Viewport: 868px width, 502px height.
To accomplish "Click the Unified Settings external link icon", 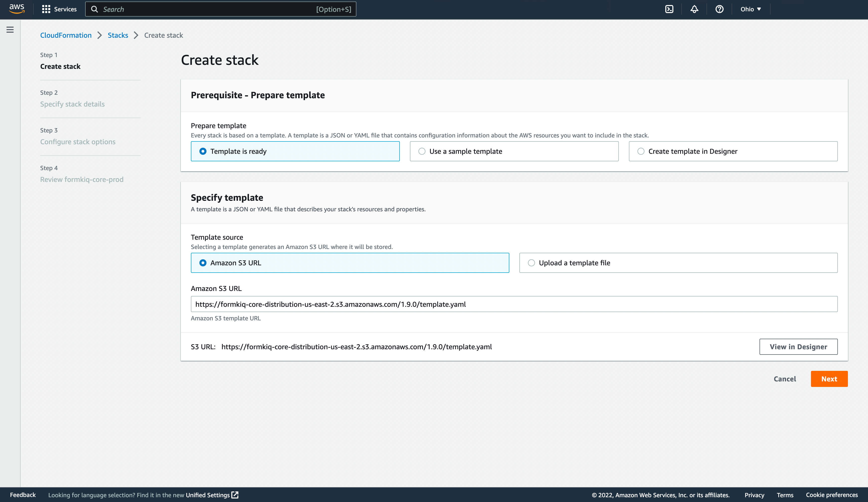I will [x=235, y=495].
